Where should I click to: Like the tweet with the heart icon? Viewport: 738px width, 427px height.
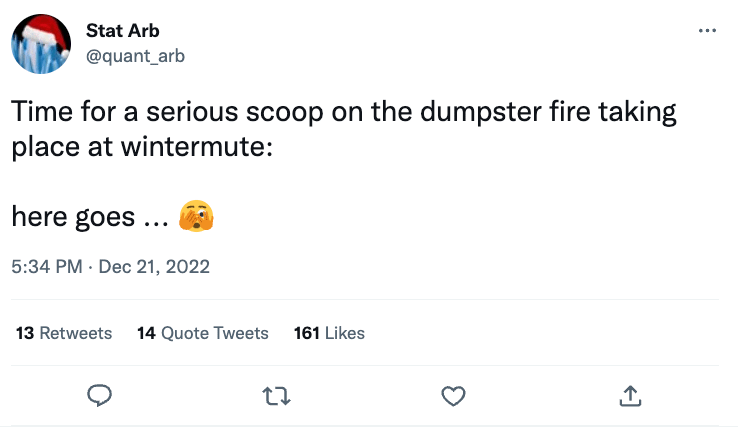[x=453, y=396]
